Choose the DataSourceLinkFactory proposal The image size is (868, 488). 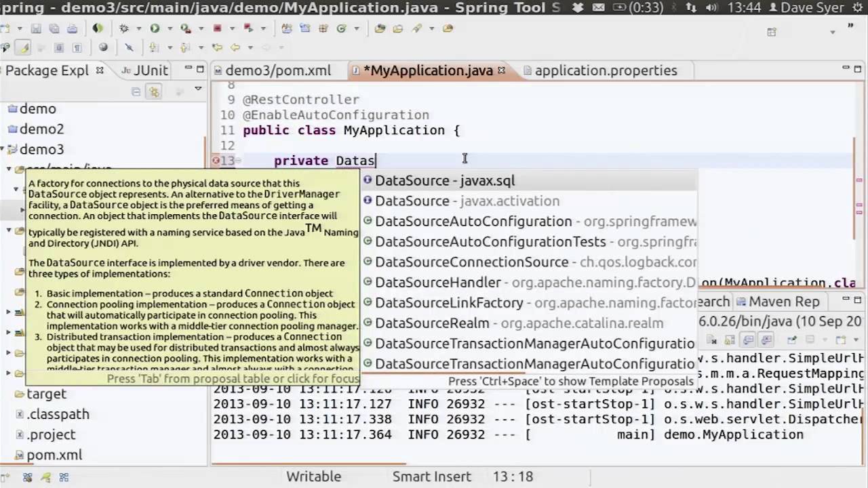click(x=529, y=302)
